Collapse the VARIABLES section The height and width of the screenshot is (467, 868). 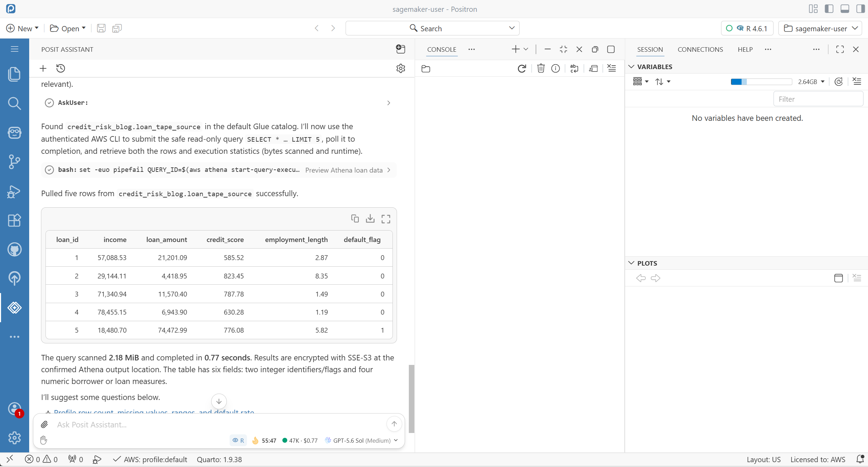[631, 67]
